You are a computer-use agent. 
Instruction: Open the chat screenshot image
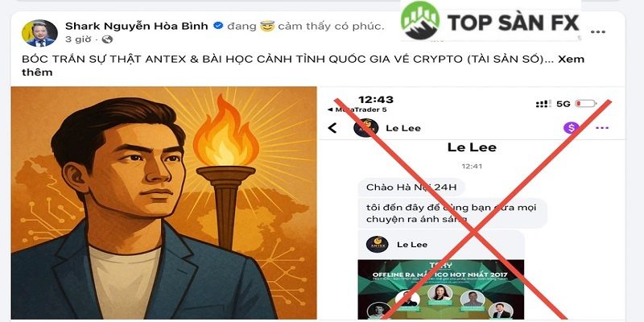(472, 203)
